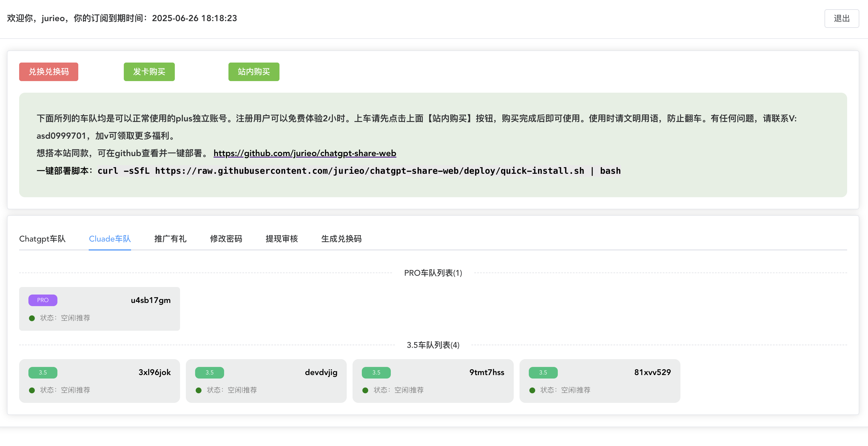868x446 pixels.
Task: Click the purple PRO badge on u4sb17gm
Action: point(43,300)
